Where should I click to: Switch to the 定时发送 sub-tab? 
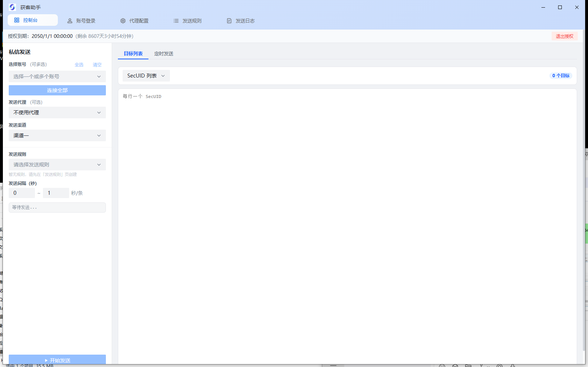click(x=164, y=54)
